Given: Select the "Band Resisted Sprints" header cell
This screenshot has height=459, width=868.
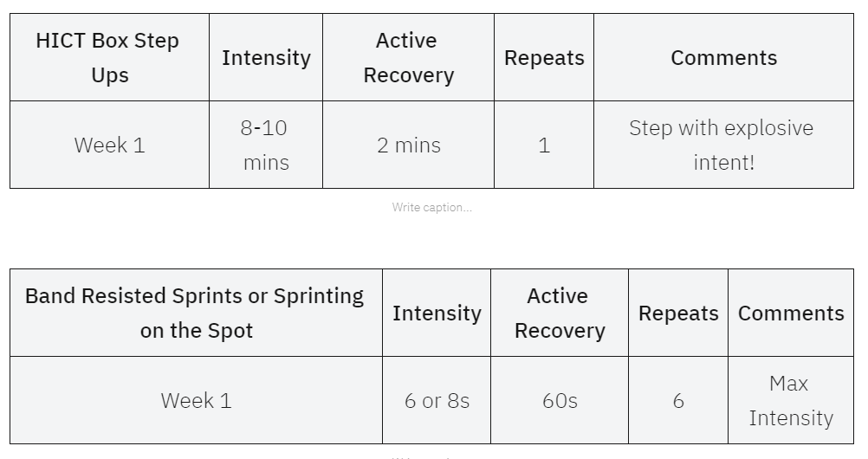Looking at the screenshot, I should 195,313.
